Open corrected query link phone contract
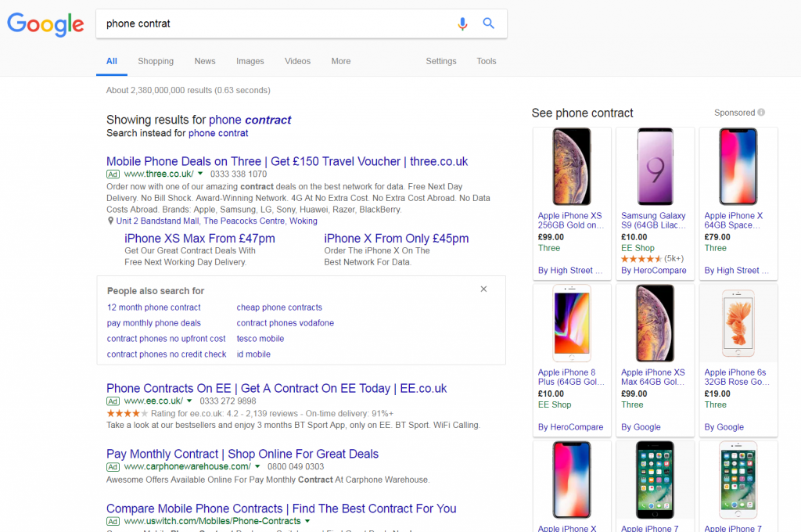Screen dimensions: 801x532 (250, 120)
